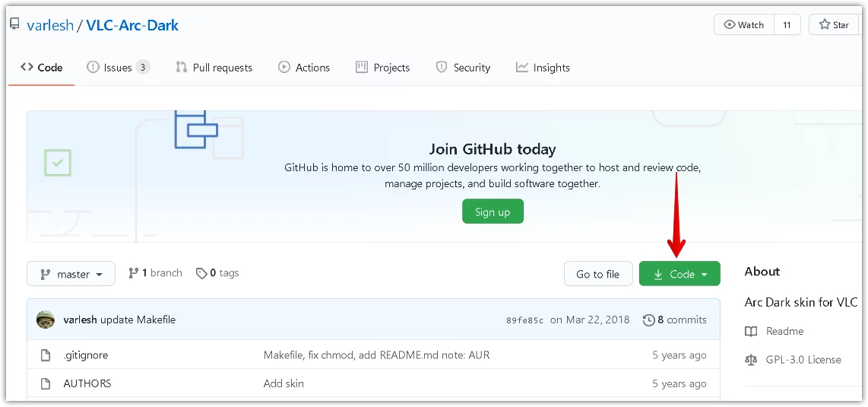Open varlesh commit author link
Image resolution: width=868 pixels, height=407 pixels.
coord(81,320)
